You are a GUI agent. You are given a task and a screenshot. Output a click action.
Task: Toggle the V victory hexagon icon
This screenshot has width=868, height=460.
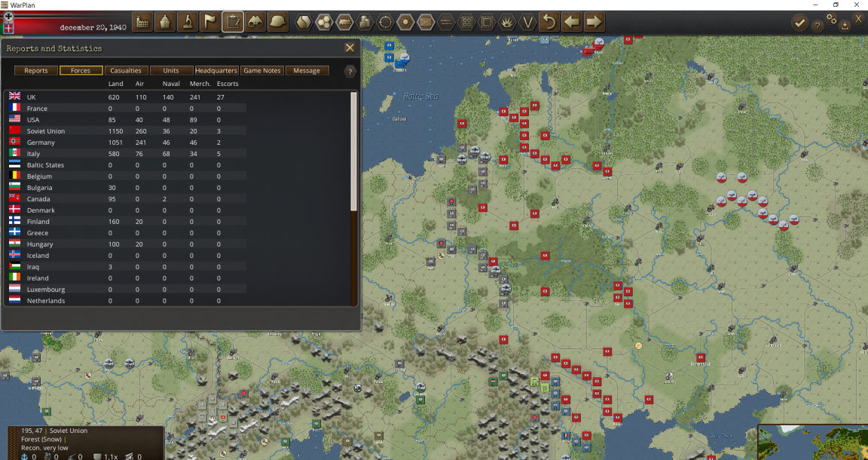tap(528, 23)
